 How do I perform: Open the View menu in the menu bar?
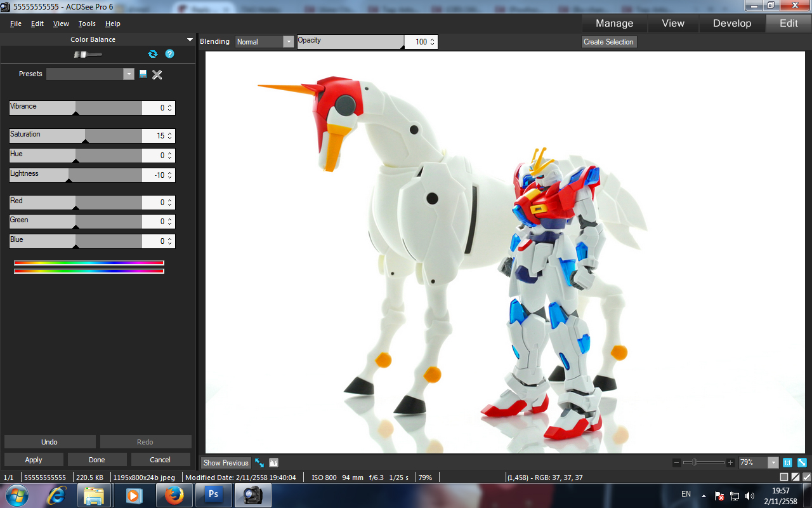pos(61,23)
